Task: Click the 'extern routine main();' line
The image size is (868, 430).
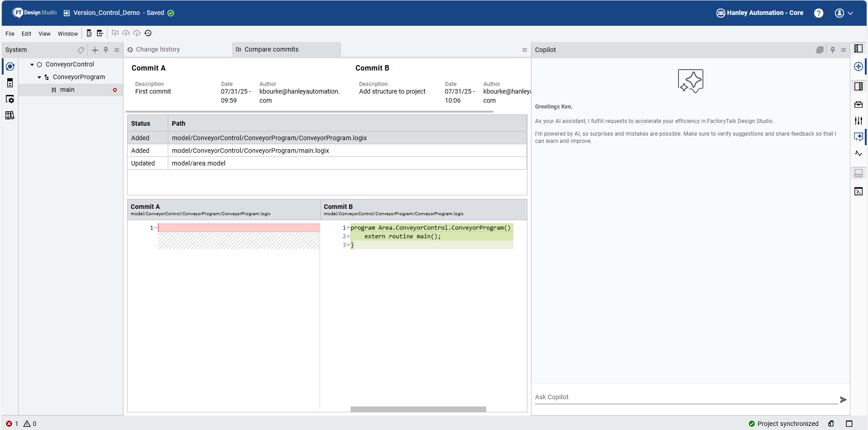Action: click(x=403, y=236)
